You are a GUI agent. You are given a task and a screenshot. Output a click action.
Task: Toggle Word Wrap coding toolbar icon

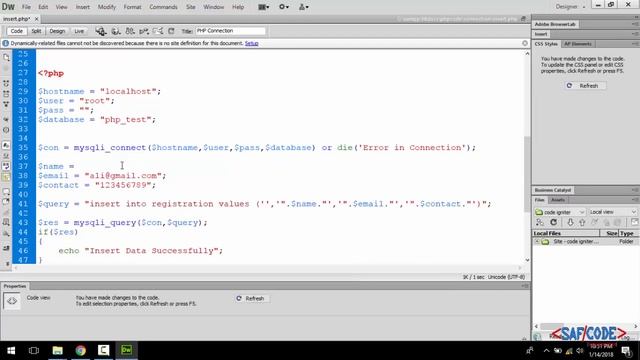tap(6, 166)
